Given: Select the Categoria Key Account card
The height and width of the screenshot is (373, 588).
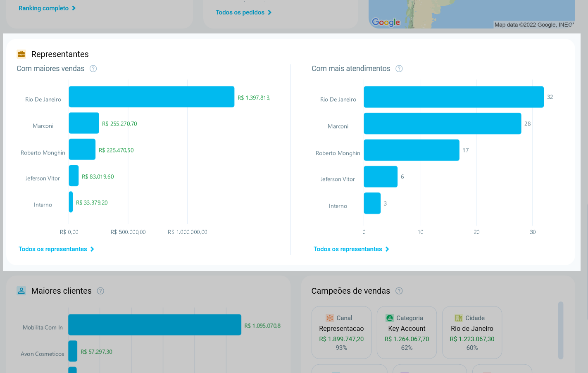Looking at the screenshot, I should pyautogui.click(x=407, y=333).
